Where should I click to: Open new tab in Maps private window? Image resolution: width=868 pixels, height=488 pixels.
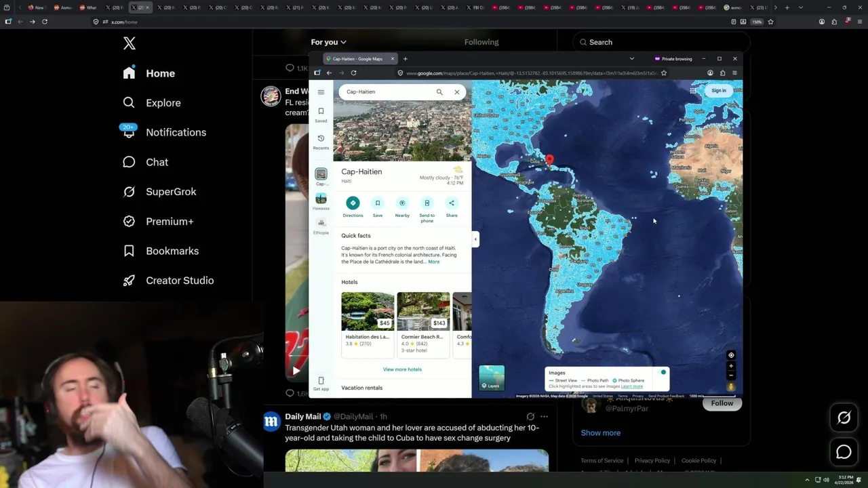[x=405, y=59]
